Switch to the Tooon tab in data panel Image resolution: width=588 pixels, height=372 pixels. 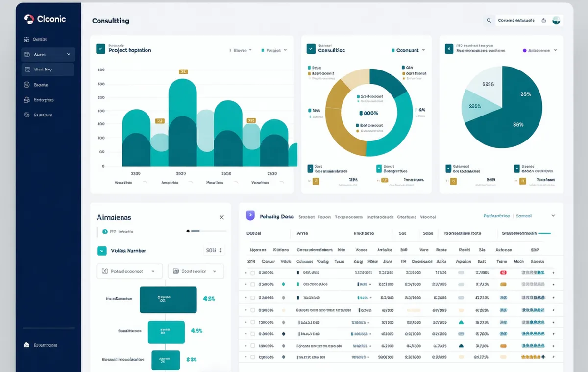[324, 217]
